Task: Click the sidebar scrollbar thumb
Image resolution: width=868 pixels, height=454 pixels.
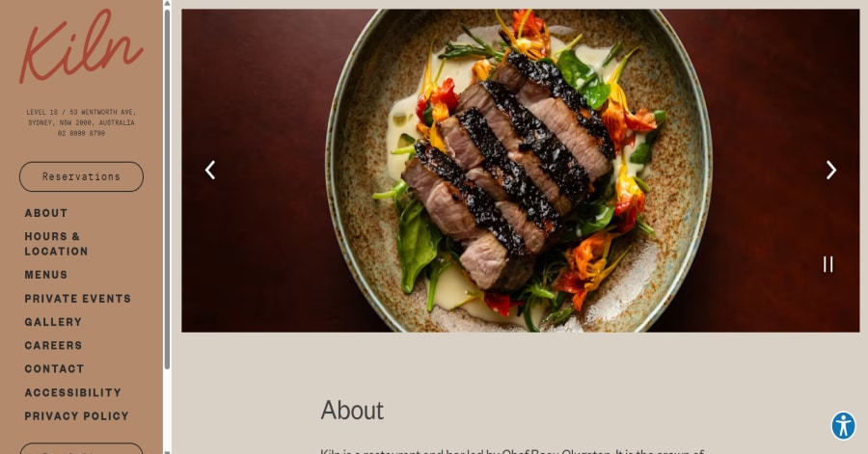Action: click(x=167, y=190)
